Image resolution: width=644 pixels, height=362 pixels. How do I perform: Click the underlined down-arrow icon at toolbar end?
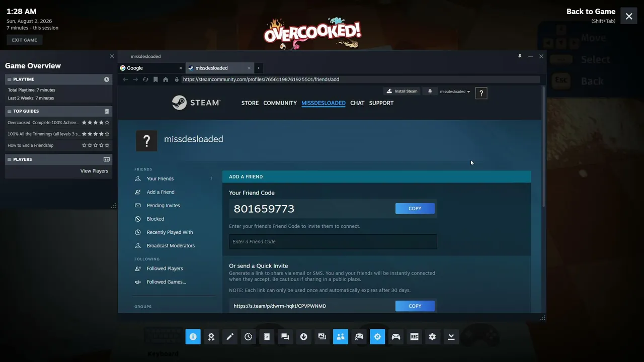point(451,337)
